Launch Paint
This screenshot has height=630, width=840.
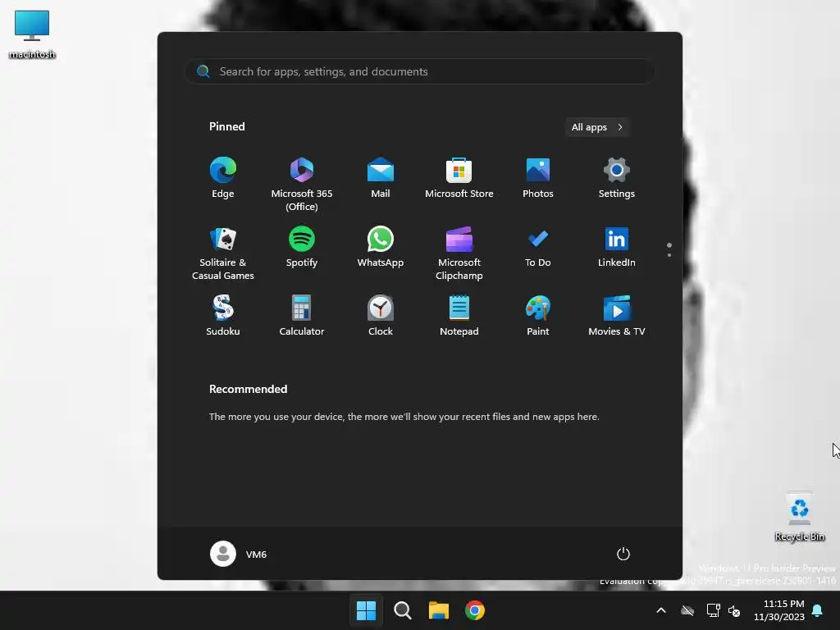pos(538,316)
